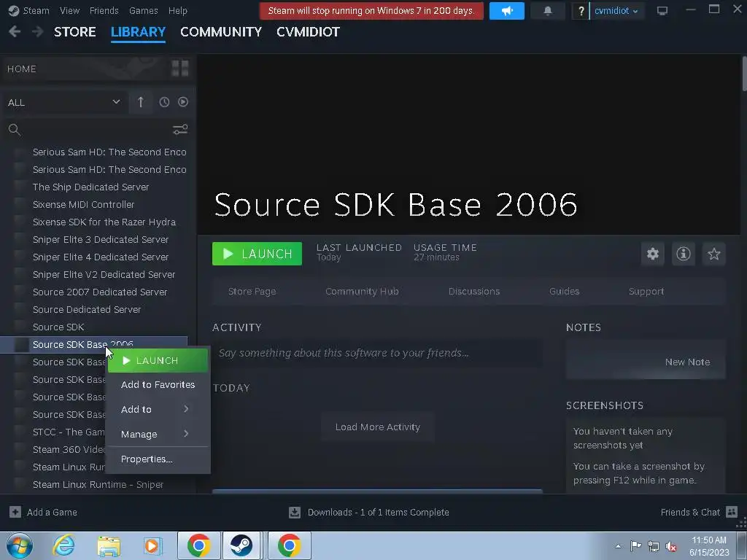747x560 pixels.
Task: Click the Load More Activity button
Action: pos(377,427)
